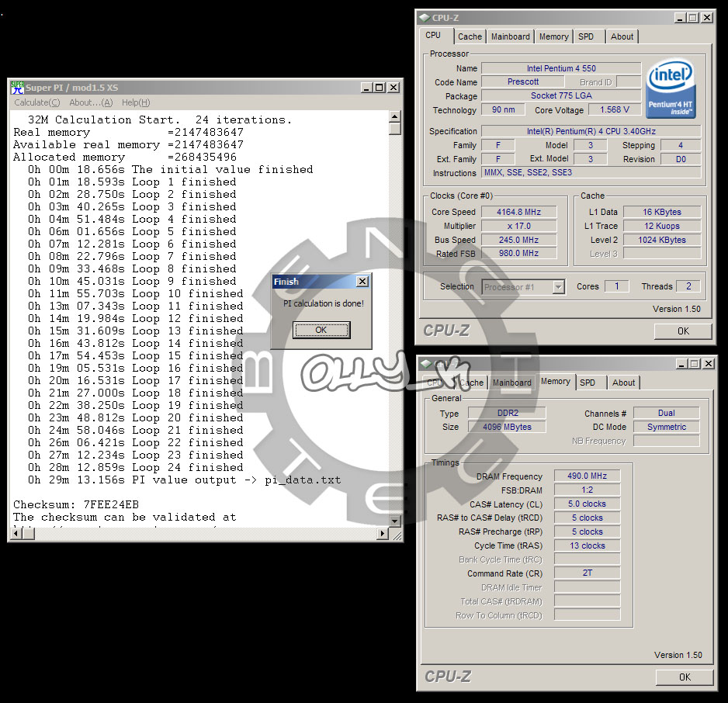
Task: Click the Super PI app icon in title bar
Action: [x=18, y=87]
